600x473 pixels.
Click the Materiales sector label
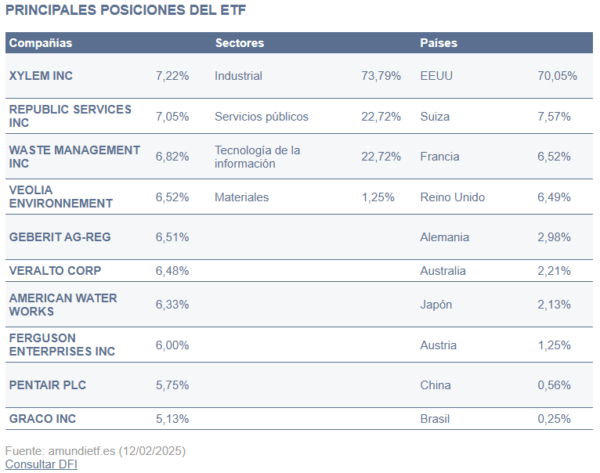pyautogui.click(x=242, y=197)
